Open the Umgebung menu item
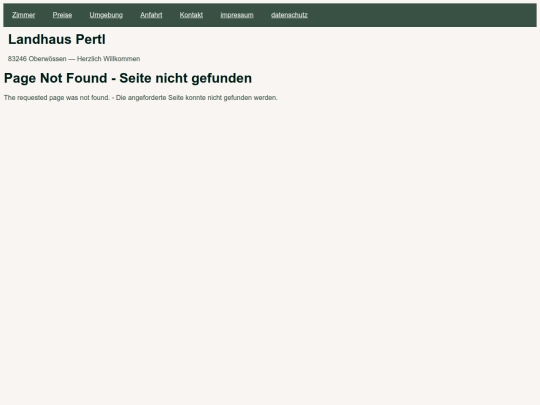The image size is (540, 405). 106,15
